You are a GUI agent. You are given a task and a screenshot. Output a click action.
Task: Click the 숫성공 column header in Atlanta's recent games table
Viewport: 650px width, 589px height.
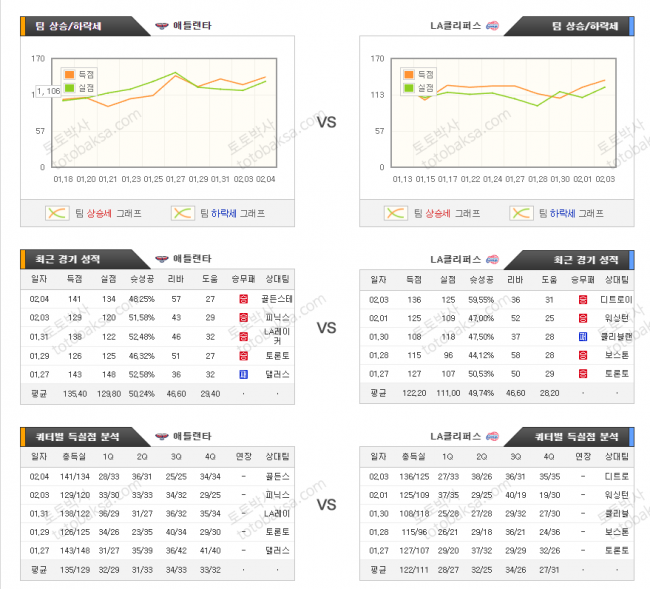(141, 279)
